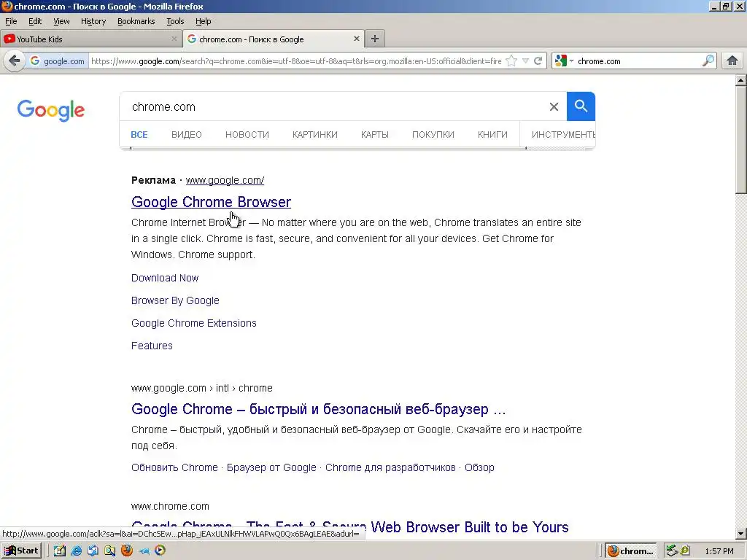Switch to the КАРТИНКИ results tab
The height and width of the screenshot is (560, 747).
pyautogui.click(x=315, y=135)
